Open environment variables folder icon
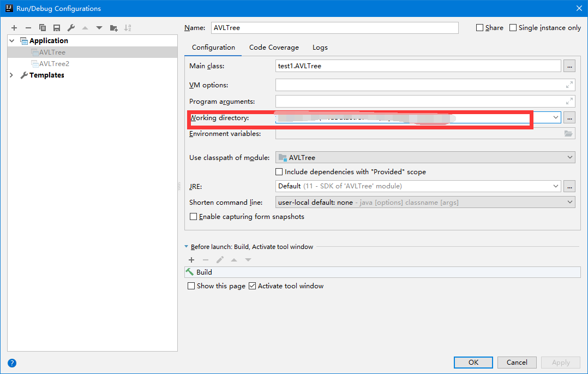This screenshot has width=588, height=374. (568, 133)
